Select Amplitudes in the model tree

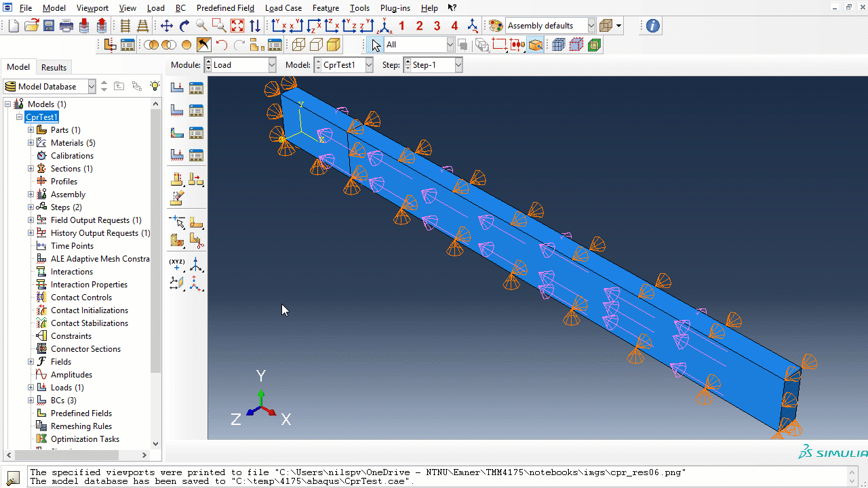71,375
